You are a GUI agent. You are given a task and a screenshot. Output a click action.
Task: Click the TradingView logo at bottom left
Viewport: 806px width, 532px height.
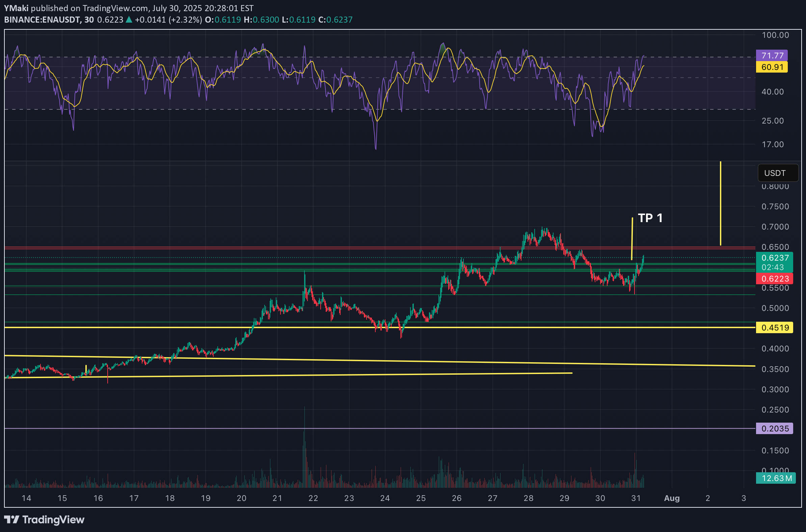click(44, 520)
